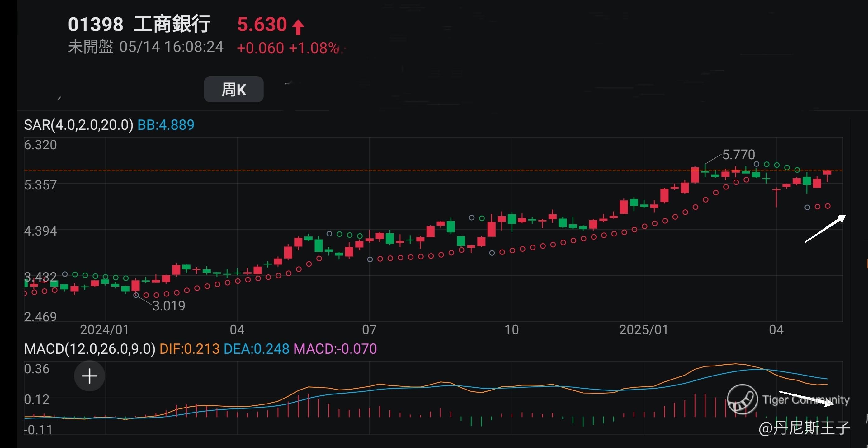
Task: Click the 07 date axis label
Action: pos(369,329)
